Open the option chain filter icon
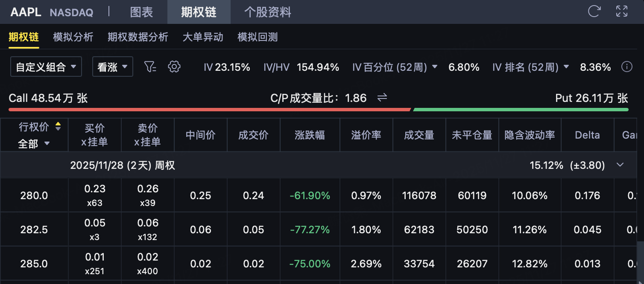The height and width of the screenshot is (284, 644). 150,67
